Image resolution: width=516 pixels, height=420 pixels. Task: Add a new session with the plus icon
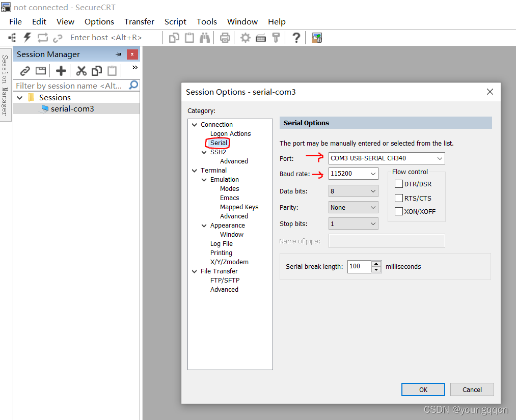click(x=61, y=71)
